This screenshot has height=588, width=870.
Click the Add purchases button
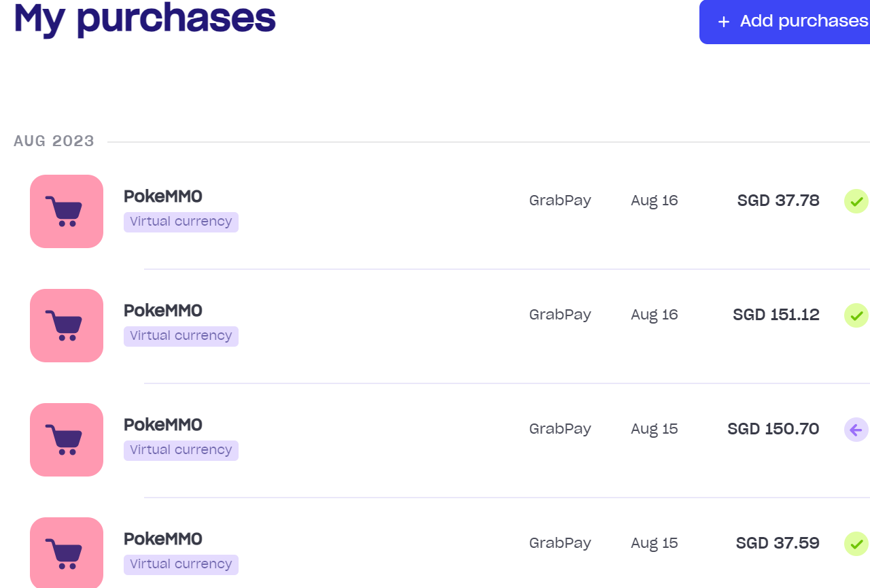pos(785,21)
